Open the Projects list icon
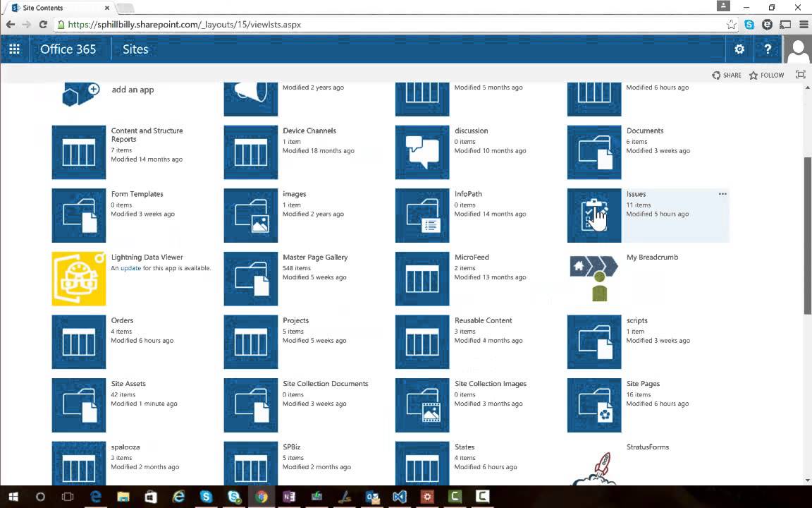Viewport: 812px width, 508px height. pyautogui.click(x=251, y=342)
